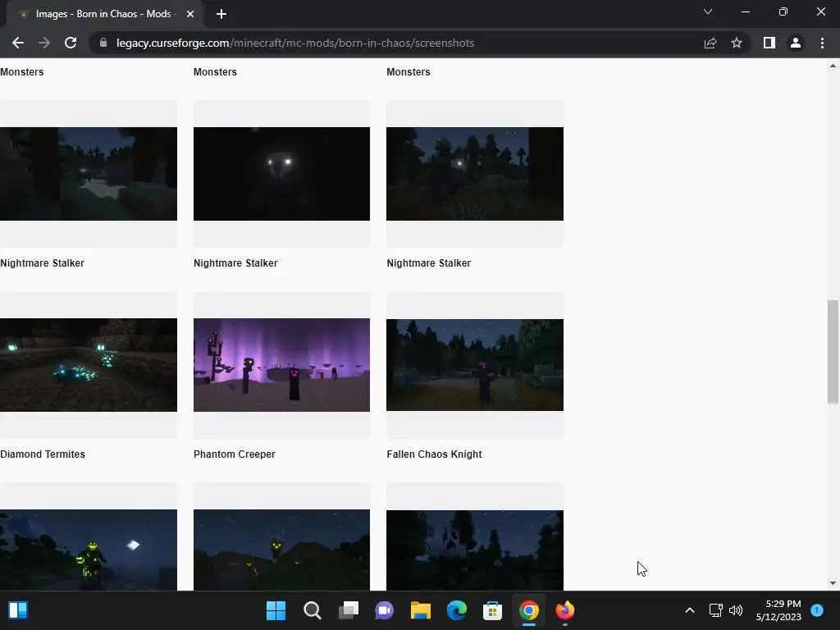This screenshot has height=630, width=840.
Task: Launch Firefox from taskbar
Action: point(564,610)
